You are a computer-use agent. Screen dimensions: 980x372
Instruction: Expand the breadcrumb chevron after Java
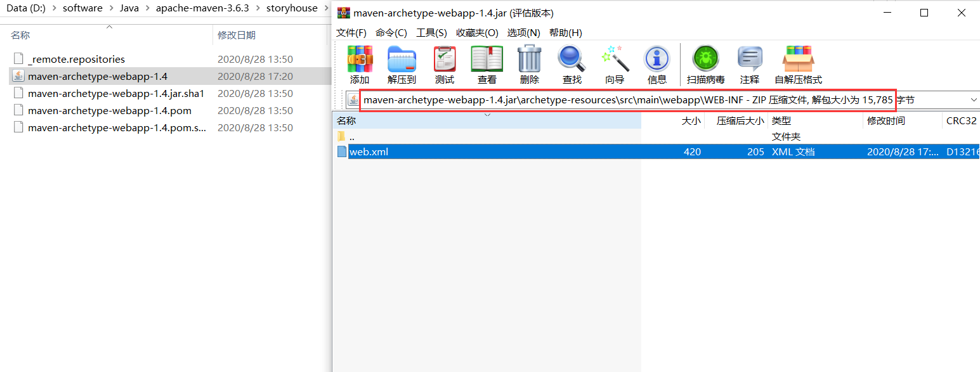(x=148, y=8)
